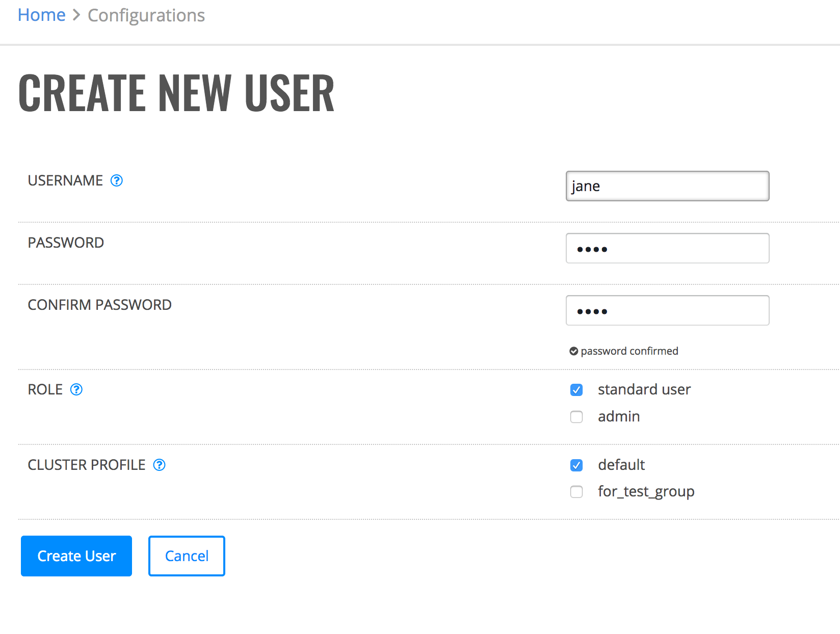Open the Role help icon
The width and height of the screenshot is (840, 634).
coord(76,389)
